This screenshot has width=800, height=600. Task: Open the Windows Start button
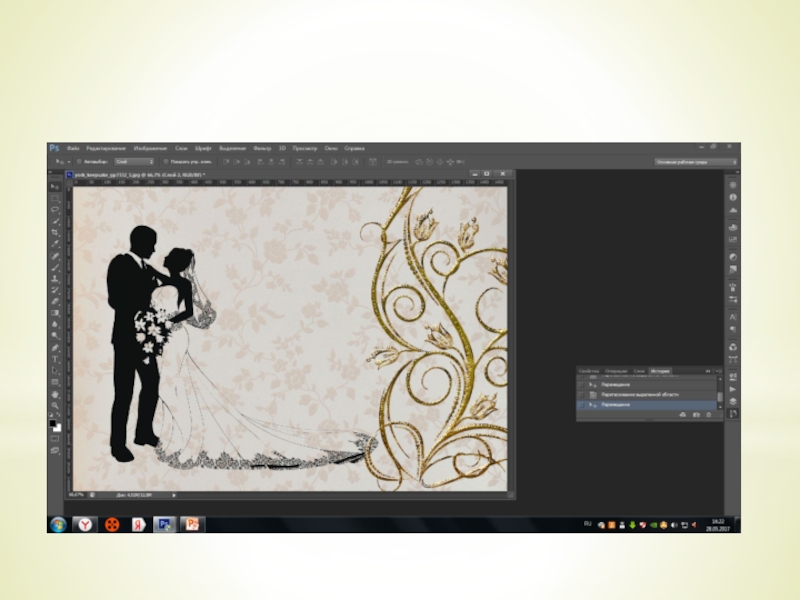(x=58, y=524)
